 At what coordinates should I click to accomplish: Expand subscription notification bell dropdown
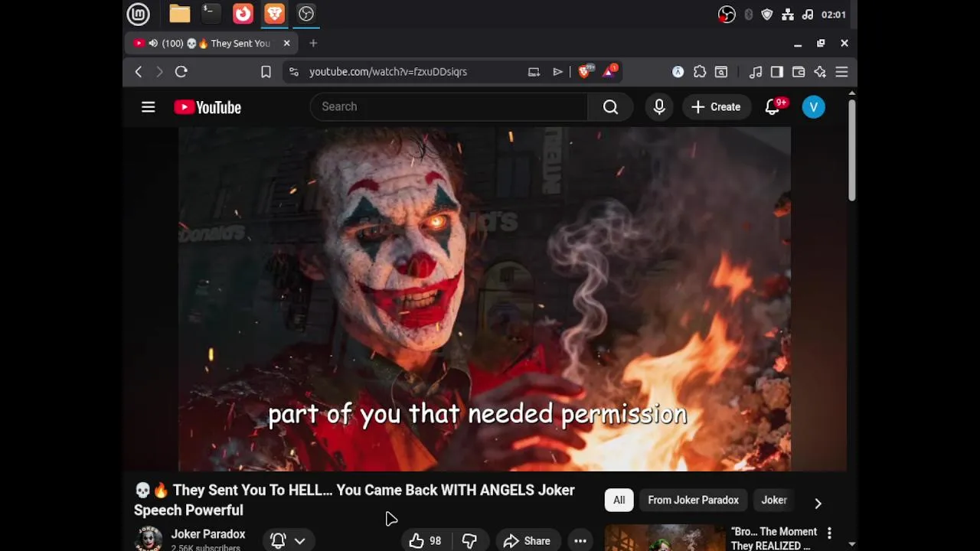click(x=288, y=541)
